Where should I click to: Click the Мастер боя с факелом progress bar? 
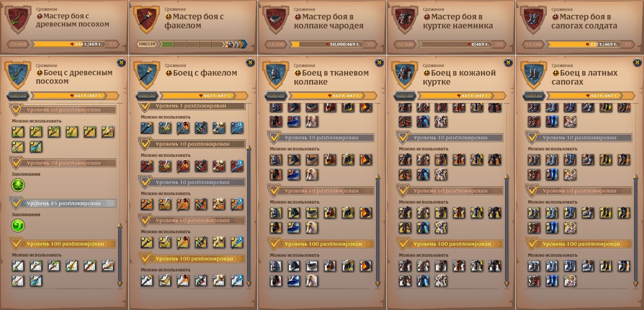point(192,44)
